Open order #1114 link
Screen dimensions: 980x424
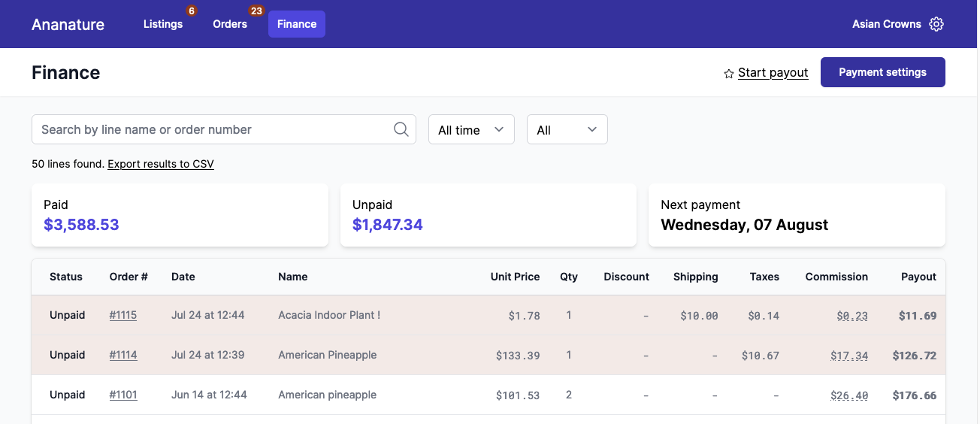(123, 355)
